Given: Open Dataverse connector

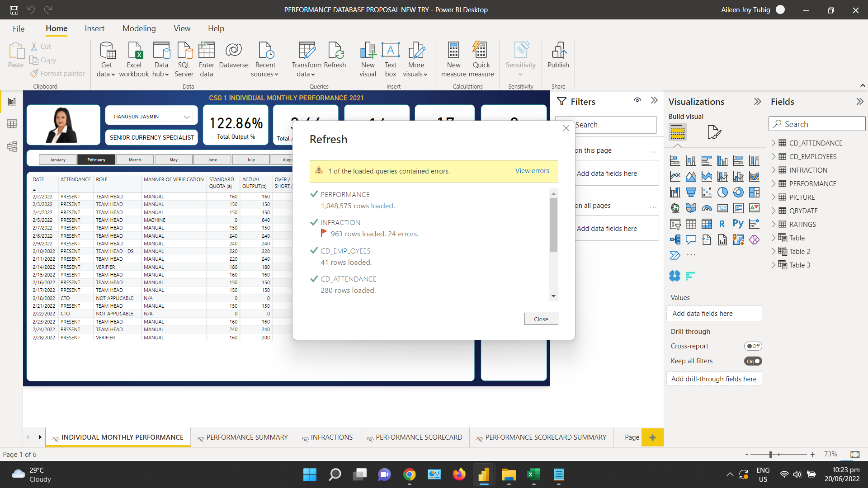Looking at the screenshot, I should coord(234,55).
